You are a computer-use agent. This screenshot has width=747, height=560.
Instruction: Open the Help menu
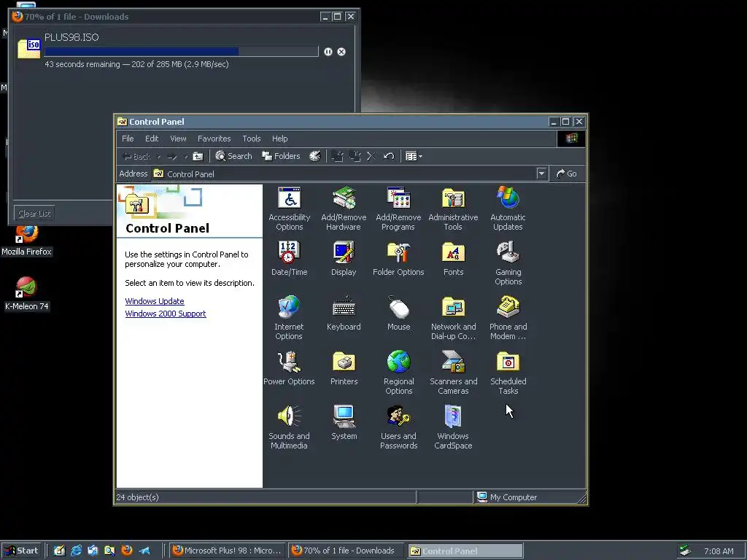pos(279,139)
